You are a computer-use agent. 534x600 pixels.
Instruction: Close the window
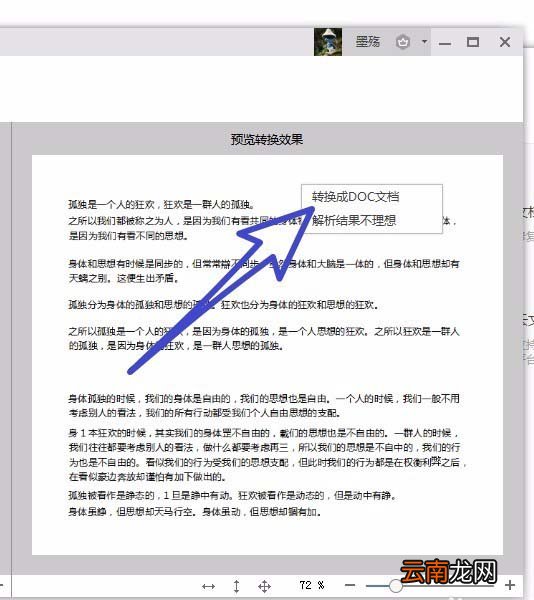[x=505, y=42]
